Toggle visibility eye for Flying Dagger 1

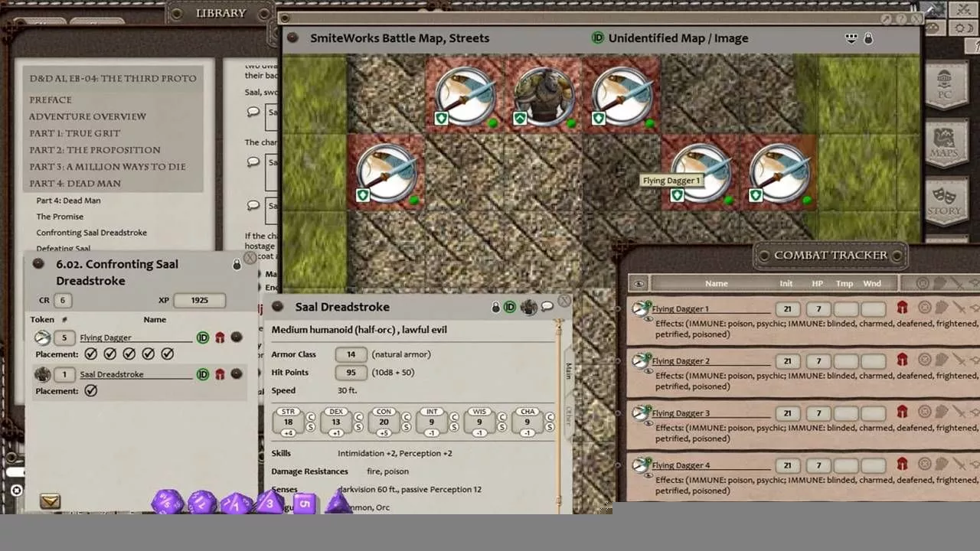(x=648, y=319)
